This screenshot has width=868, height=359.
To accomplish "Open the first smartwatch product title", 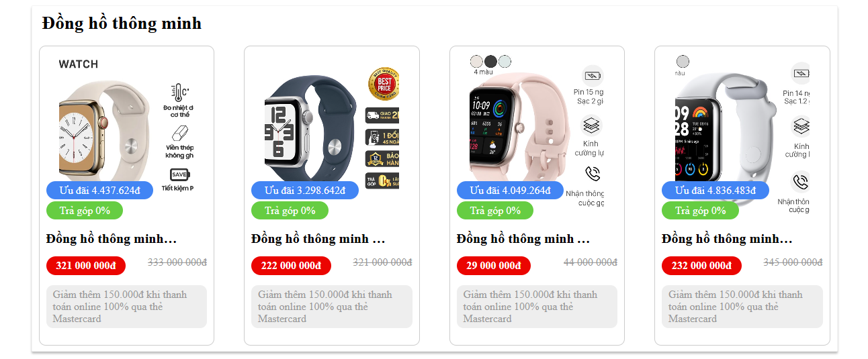I will pos(112,239).
